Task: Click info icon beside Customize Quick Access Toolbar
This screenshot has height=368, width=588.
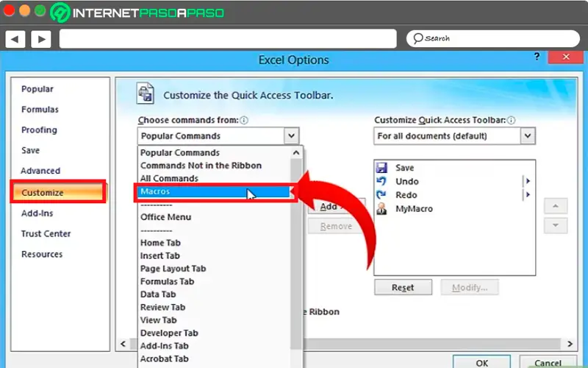Action: point(511,120)
